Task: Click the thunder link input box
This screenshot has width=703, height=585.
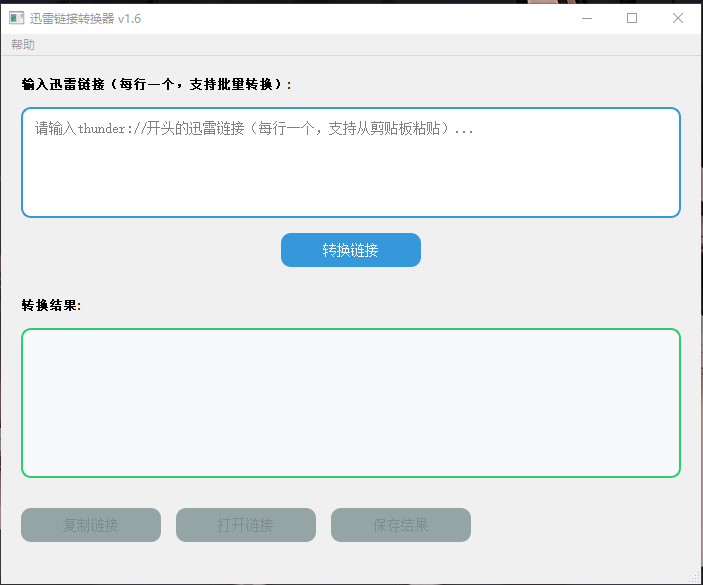Action: tap(351, 162)
